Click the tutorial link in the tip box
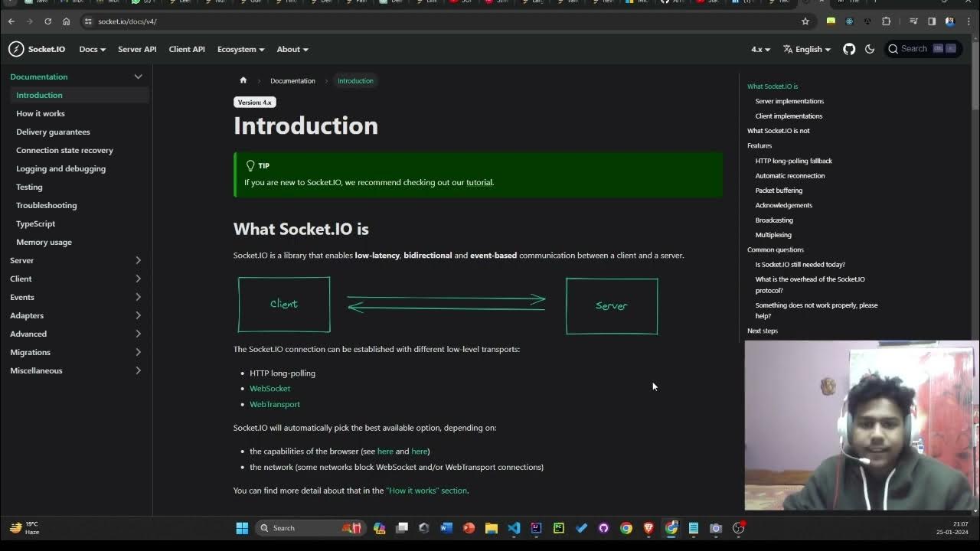 click(479, 182)
